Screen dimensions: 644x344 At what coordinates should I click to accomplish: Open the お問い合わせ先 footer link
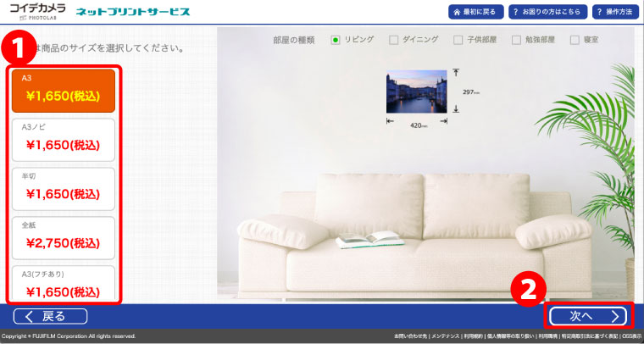tap(410, 336)
